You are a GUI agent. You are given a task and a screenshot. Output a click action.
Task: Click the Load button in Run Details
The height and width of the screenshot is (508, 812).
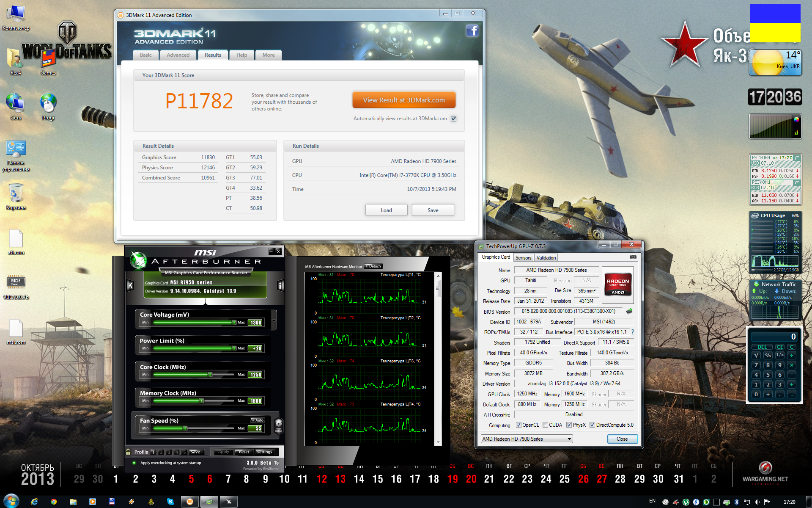(x=387, y=210)
